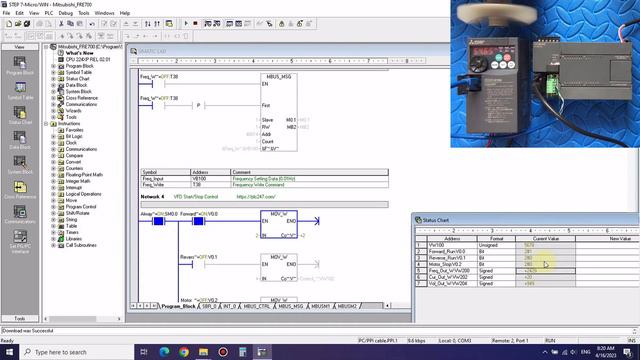
Task: Open the Debug menu
Action: 65,13
